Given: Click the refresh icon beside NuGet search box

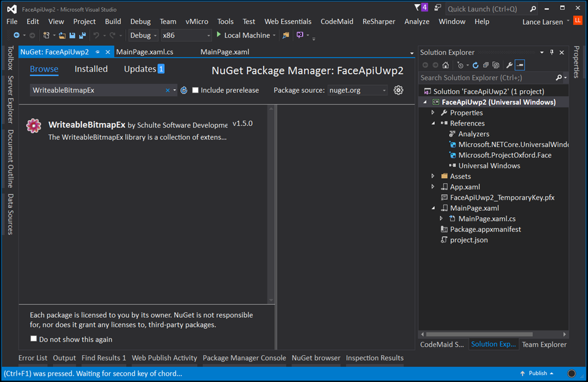Looking at the screenshot, I should pos(184,90).
